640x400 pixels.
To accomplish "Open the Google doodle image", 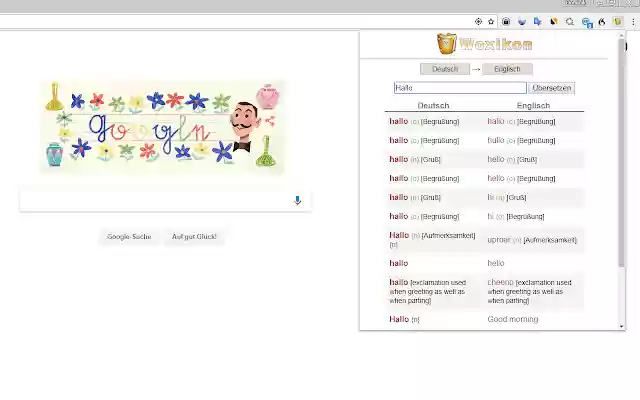I will [x=162, y=127].
